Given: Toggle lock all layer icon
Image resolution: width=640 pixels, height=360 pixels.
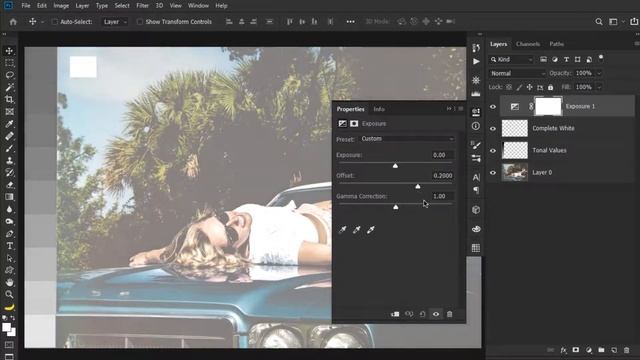Looking at the screenshot, I should [551, 87].
